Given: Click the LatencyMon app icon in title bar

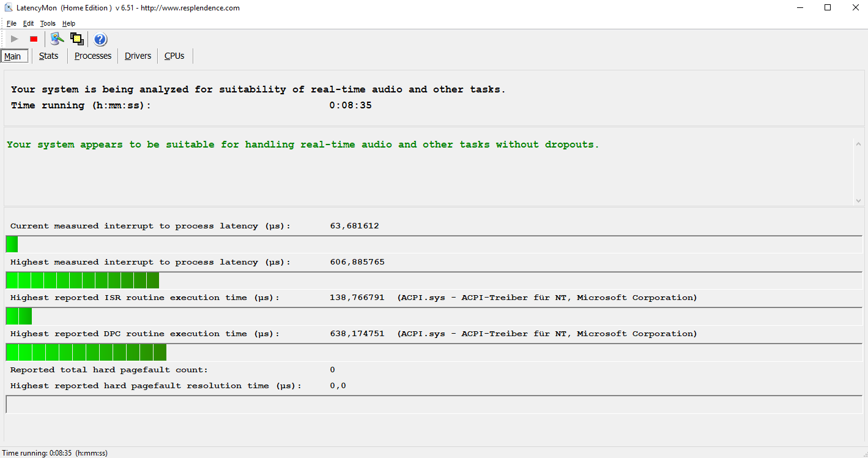Looking at the screenshot, I should tap(9, 8).
